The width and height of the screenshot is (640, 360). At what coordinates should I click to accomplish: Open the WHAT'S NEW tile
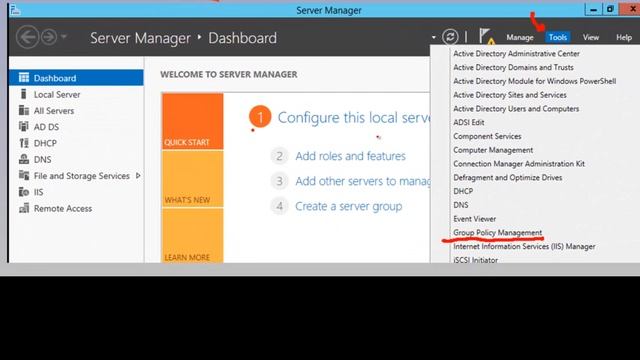pos(192,179)
